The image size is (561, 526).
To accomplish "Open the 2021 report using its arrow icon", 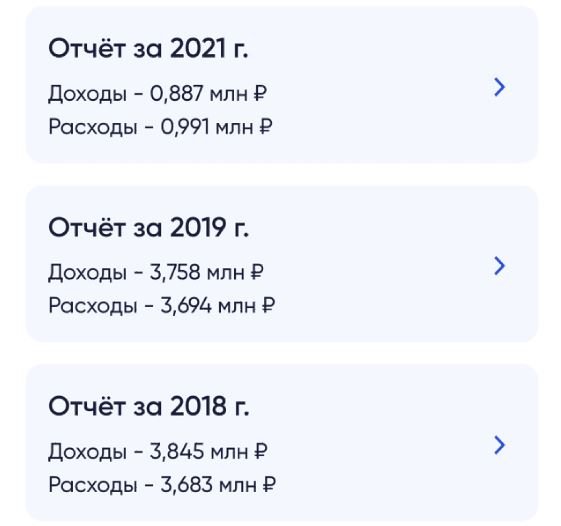I will coord(499,87).
